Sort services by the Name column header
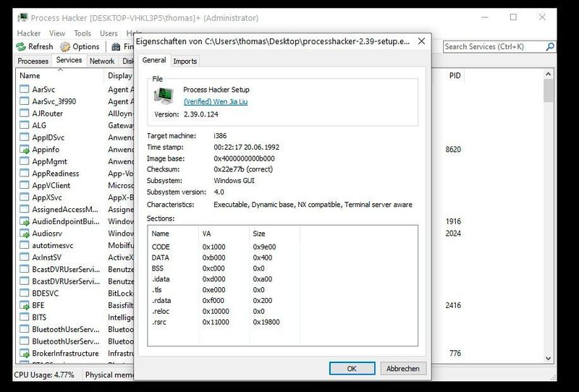The height and width of the screenshot is (392, 579). 60,76
